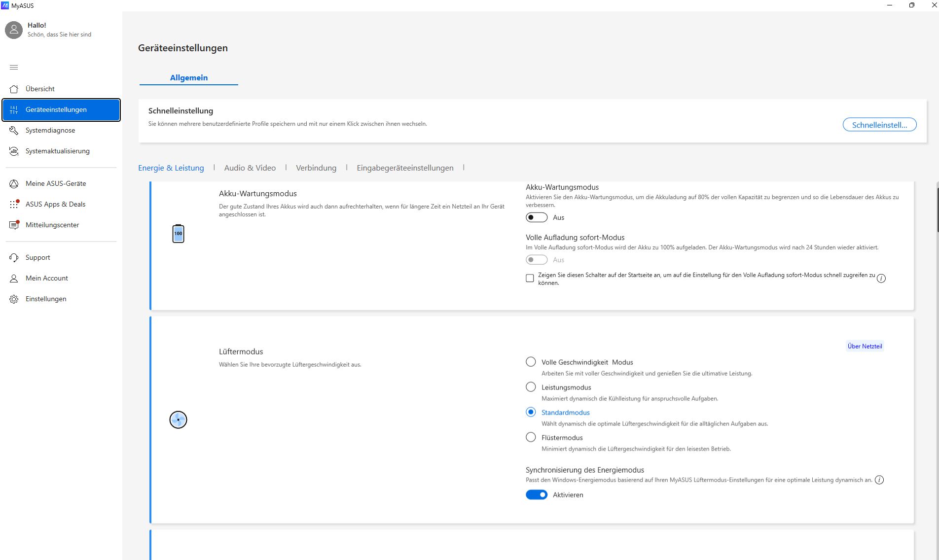The width and height of the screenshot is (939, 560).
Task: Check the Startseite Schalter anzeigen checkbox
Action: (530, 279)
